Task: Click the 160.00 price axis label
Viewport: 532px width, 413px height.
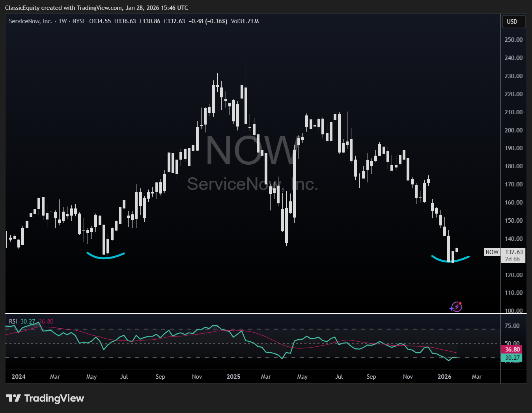Action: (x=514, y=203)
